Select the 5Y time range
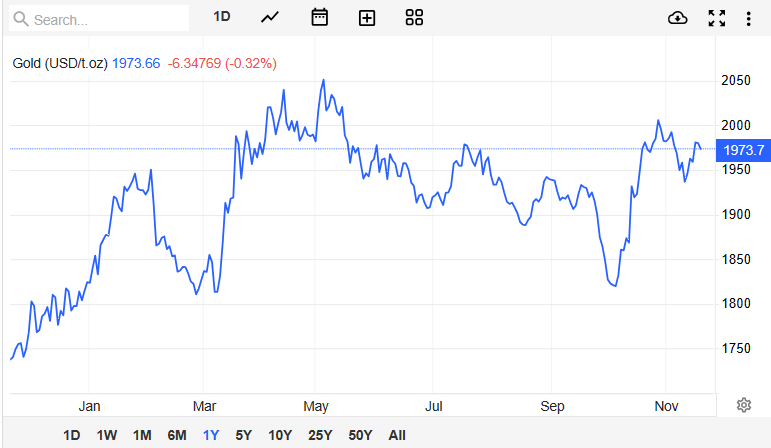The height and width of the screenshot is (448, 771). pos(243,435)
